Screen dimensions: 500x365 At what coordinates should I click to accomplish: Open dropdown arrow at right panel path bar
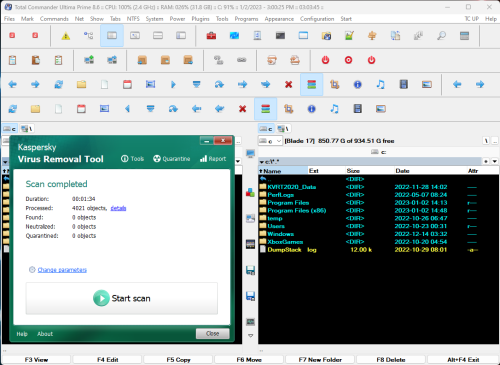(x=495, y=161)
